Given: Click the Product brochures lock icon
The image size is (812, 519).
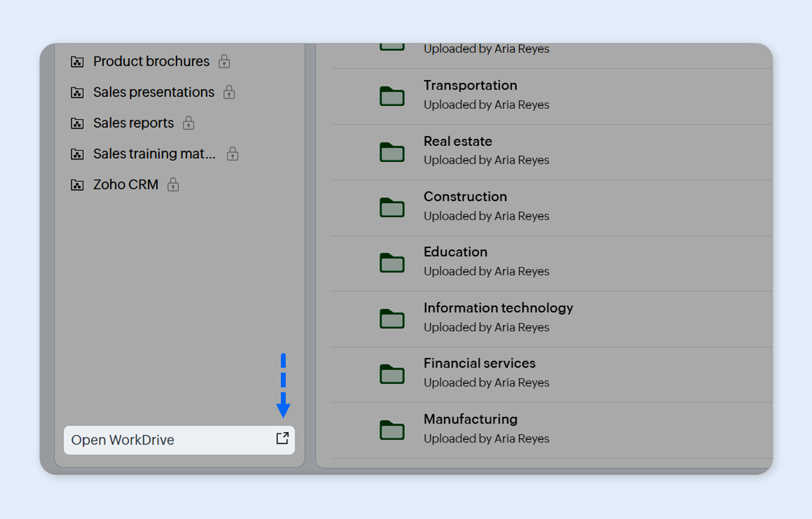Looking at the screenshot, I should tap(224, 62).
